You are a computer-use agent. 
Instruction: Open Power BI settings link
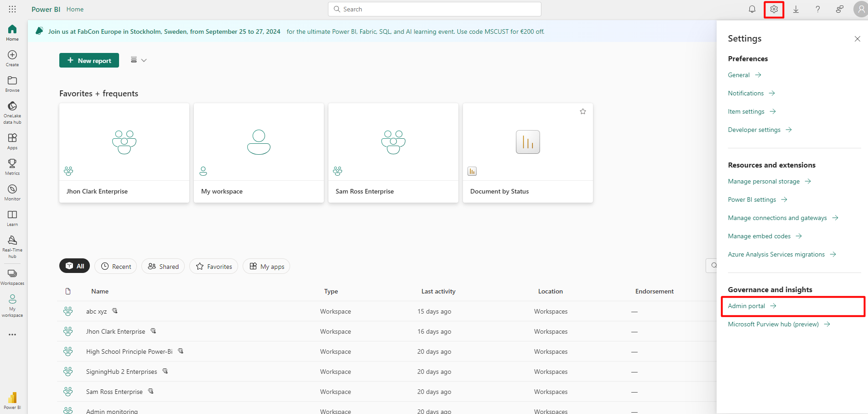[x=758, y=199]
